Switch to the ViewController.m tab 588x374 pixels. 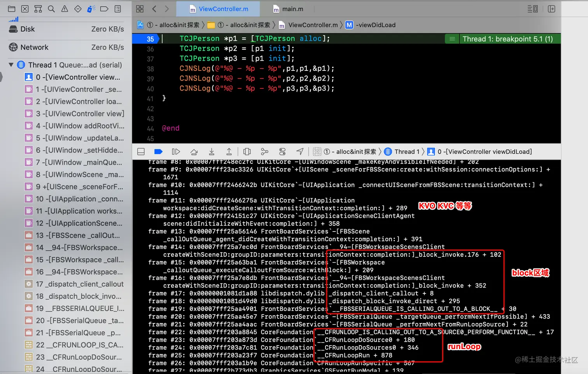(218, 9)
